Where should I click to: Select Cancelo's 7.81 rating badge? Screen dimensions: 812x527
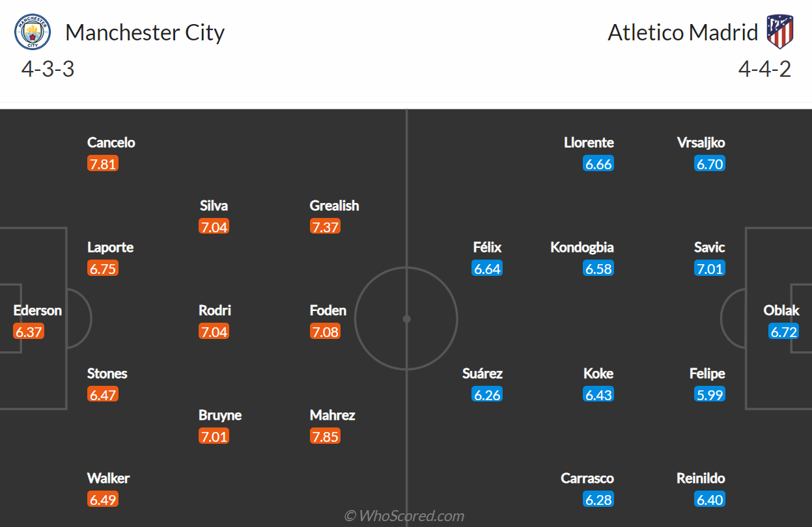tap(103, 164)
